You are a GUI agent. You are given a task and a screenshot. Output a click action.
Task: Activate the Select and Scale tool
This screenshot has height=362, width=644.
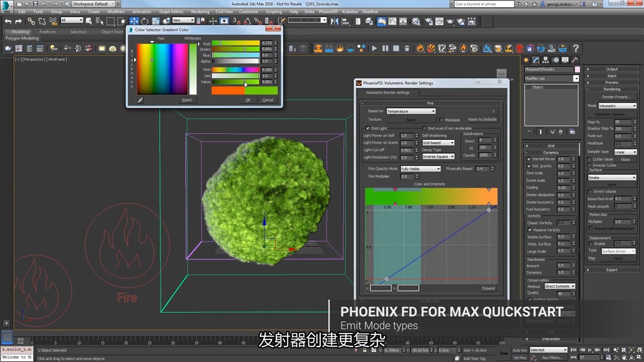[155, 21]
